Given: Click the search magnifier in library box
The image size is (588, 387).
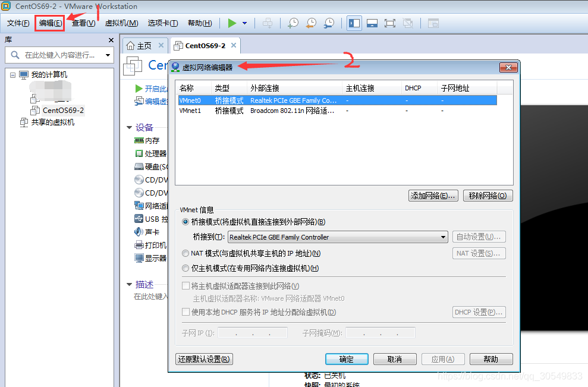Looking at the screenshot, I should point(15,55).
